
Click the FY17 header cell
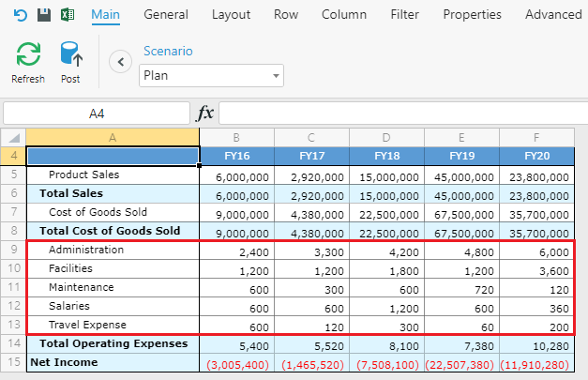(x=311, y=156)
